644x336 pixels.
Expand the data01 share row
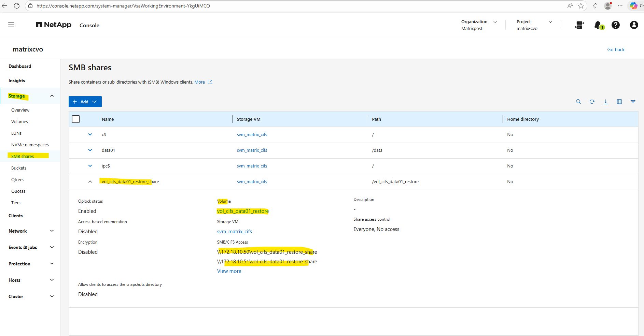[x=90, y=150]
